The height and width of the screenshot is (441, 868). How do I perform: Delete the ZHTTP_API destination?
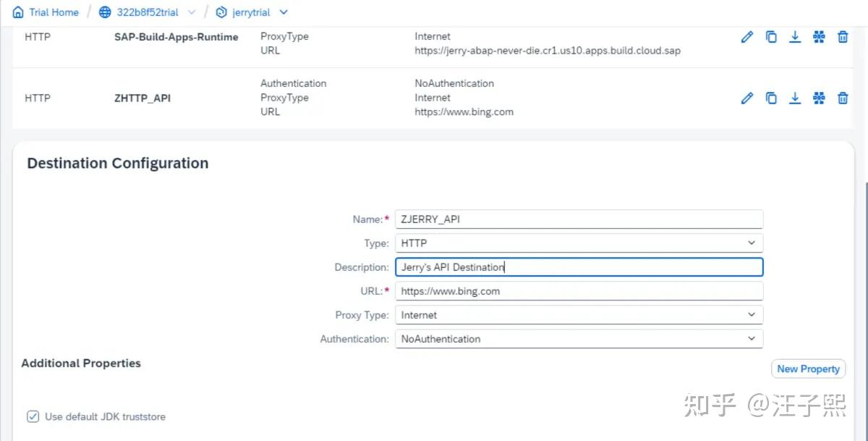pos(843,98)
